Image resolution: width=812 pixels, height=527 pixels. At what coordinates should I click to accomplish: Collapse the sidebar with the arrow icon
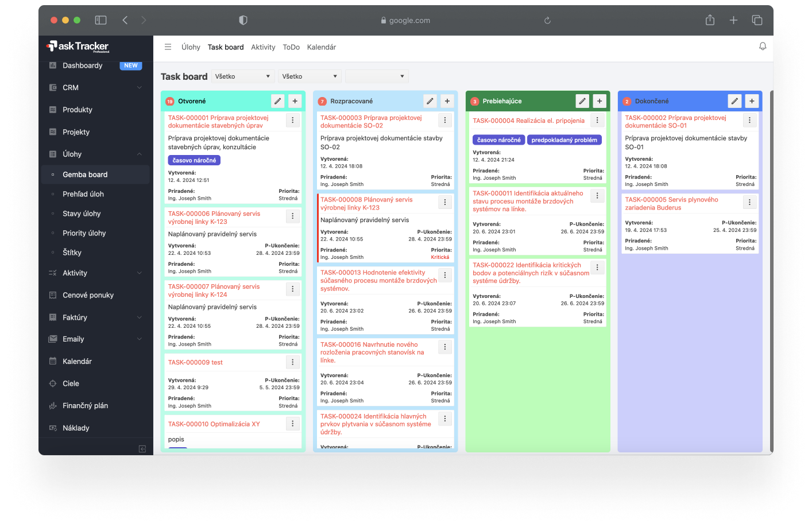point(142,448)
